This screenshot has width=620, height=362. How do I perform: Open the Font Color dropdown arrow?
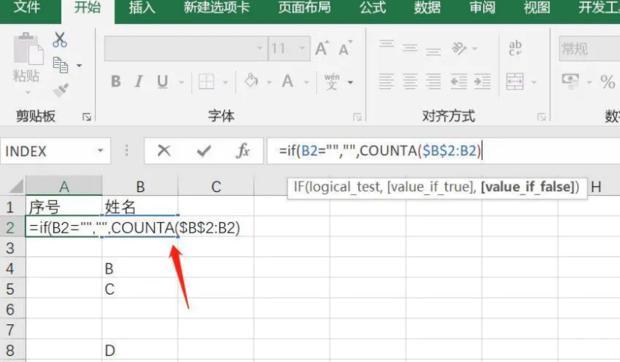(x=306, y=82)
